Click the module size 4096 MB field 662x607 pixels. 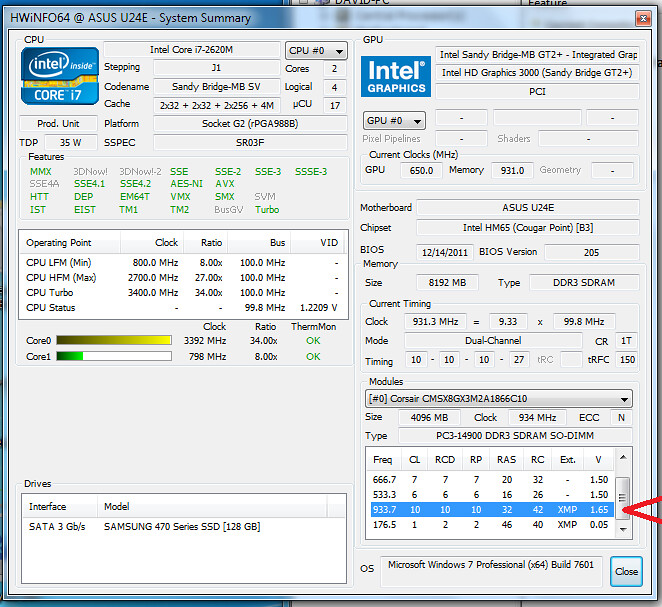click(429, 417)
